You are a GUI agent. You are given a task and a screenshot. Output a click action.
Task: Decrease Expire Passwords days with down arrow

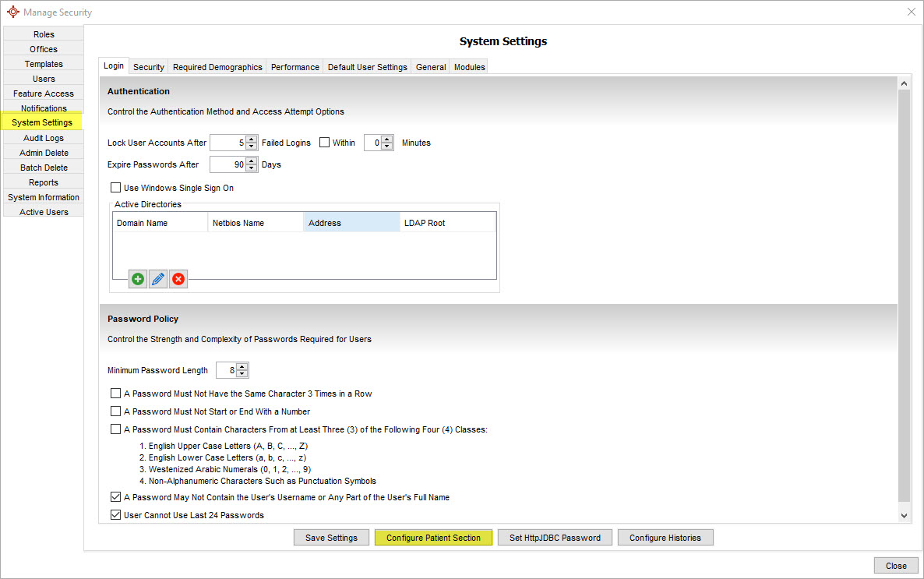click(251, 168)
